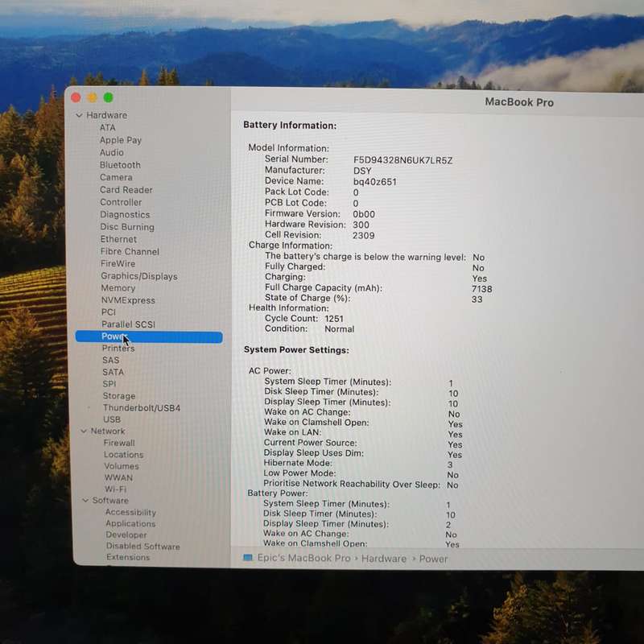Click the device name bq40z651
This screenshot has height=644, width=644.
click(x=375, y=182)
